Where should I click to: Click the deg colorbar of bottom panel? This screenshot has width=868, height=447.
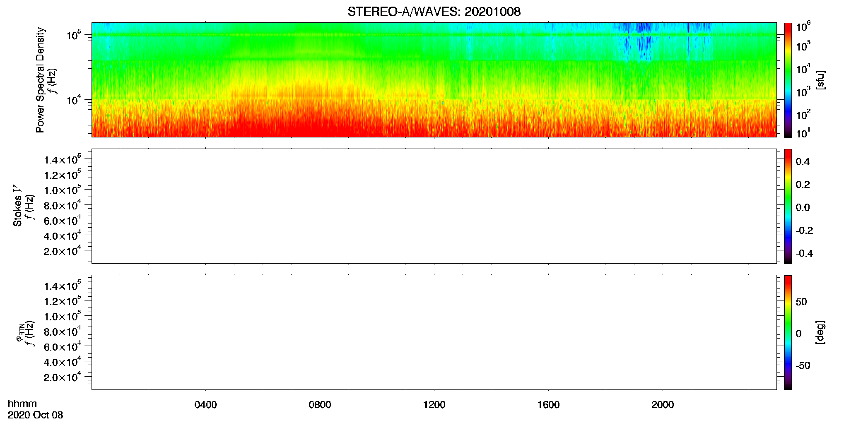tap(788, 332)
